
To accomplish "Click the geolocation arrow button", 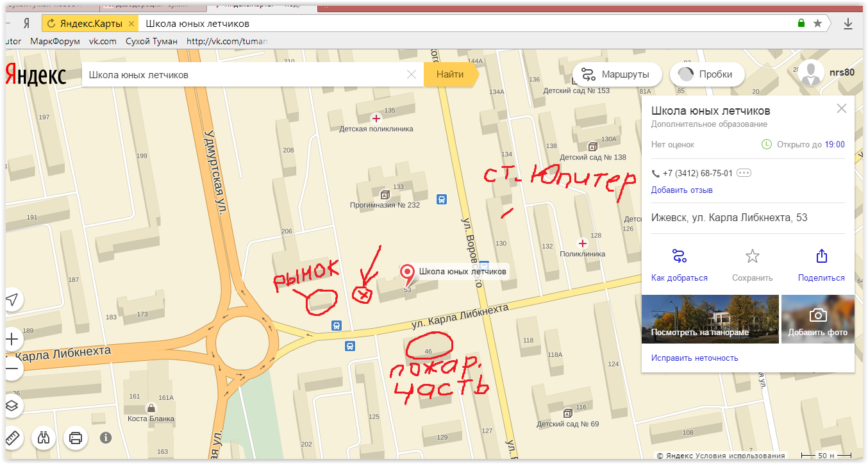I will pos(13,300).
